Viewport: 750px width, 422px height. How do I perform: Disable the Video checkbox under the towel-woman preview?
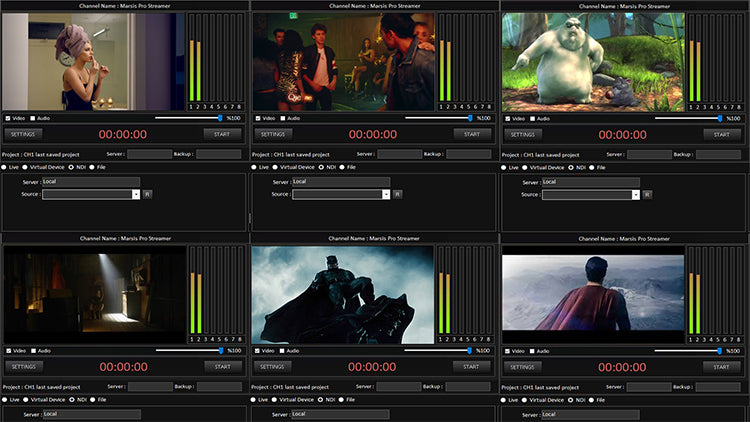click(x=8, y=118)
